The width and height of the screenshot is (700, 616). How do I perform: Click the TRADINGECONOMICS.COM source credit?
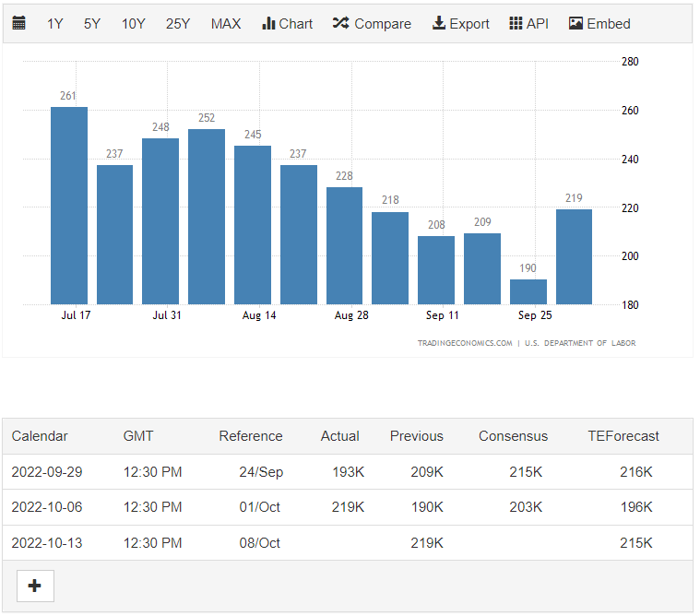click(465, 343)
